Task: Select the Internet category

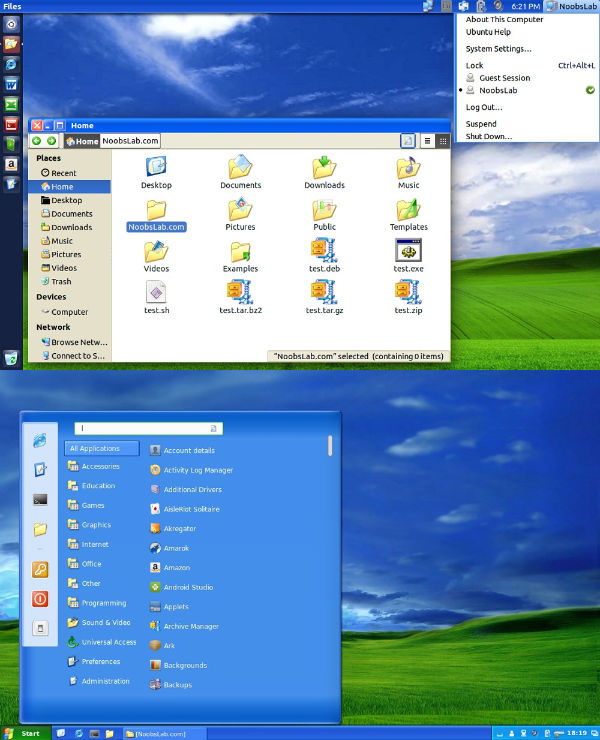Action: (88, 544)
